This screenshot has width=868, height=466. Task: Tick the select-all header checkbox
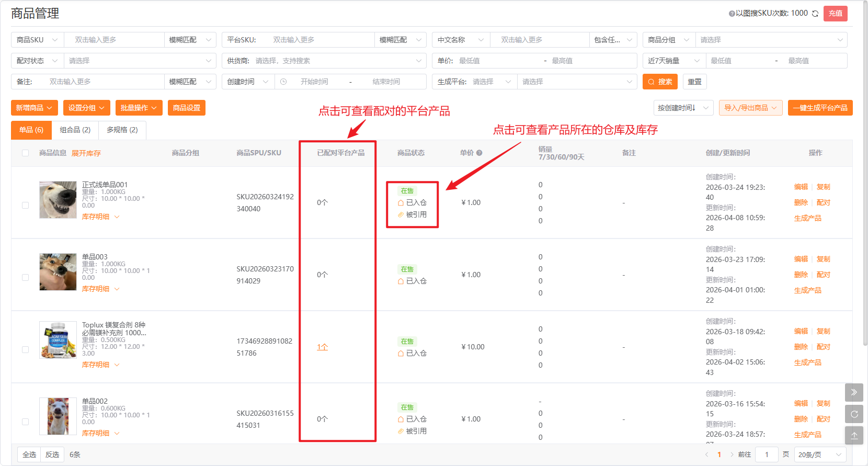pos(25,153)
